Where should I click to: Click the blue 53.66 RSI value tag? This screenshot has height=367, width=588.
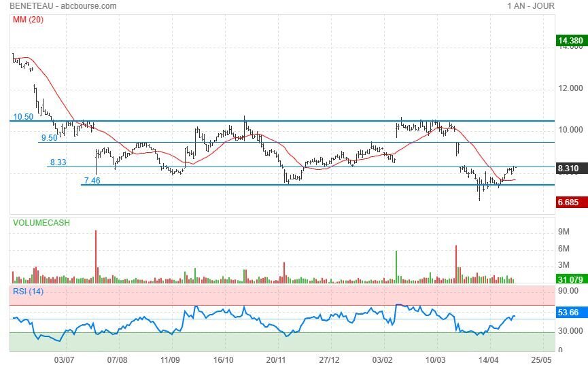[569, 313]
